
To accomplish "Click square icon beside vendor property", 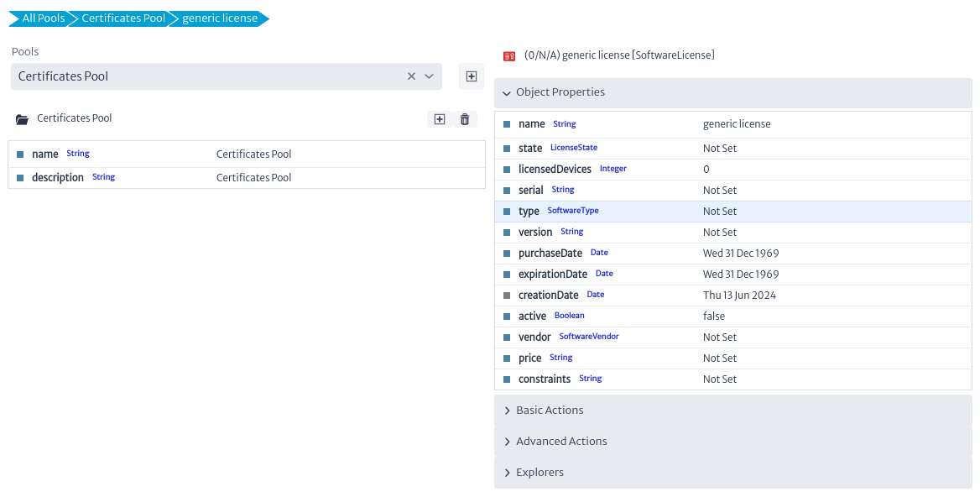I will (507, 337).
